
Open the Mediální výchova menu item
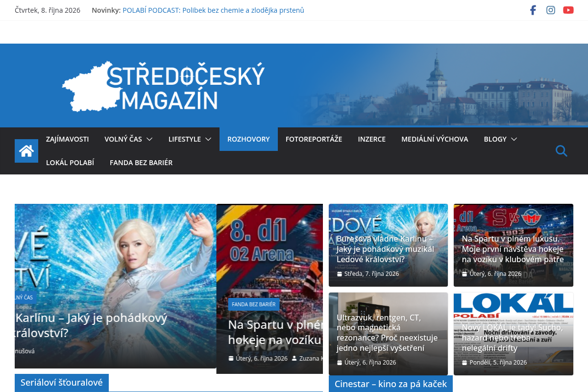coord(435,139)
